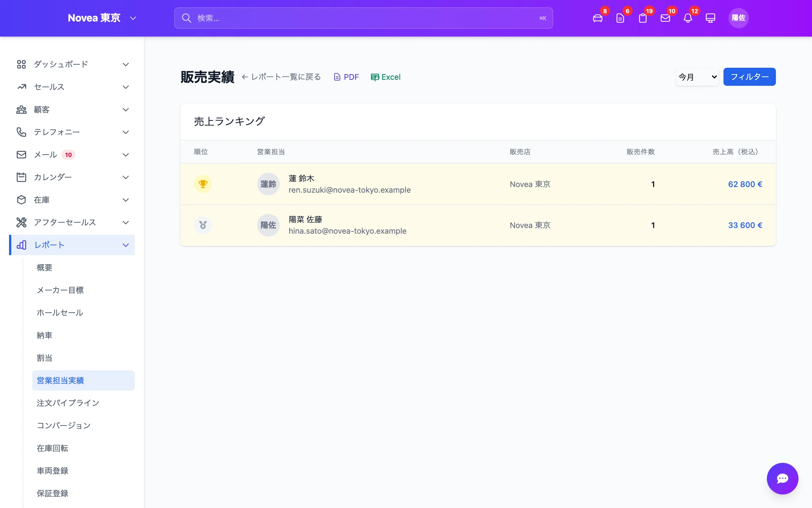
Task: Open the メーカー目標 report
Action: [x=83, y=290]
